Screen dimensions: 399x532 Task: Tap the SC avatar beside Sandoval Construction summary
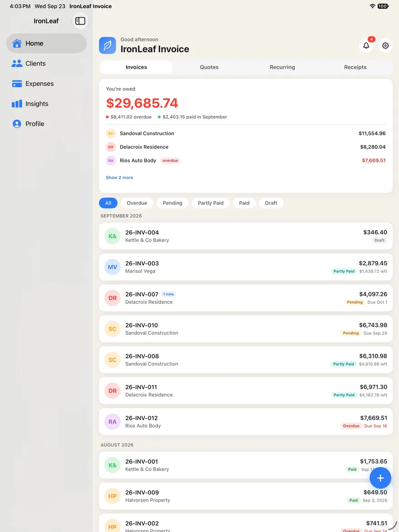tap(111, 133)
